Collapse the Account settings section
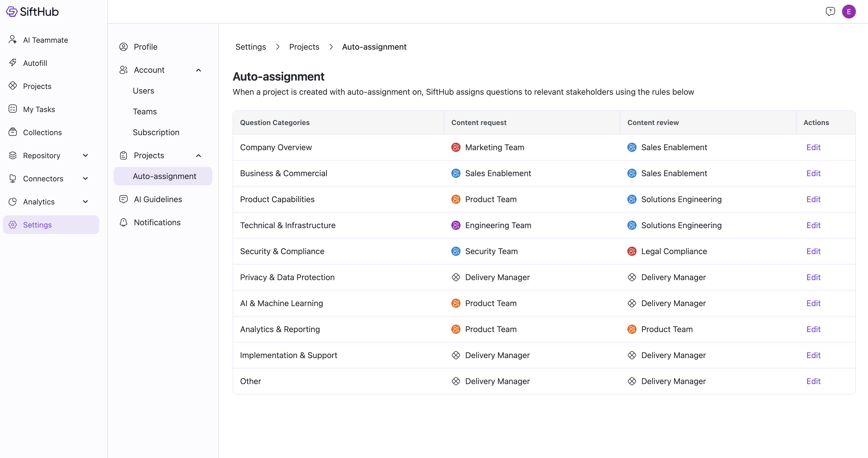Viewport: 868px width, 458px height. tap(198, 70)
